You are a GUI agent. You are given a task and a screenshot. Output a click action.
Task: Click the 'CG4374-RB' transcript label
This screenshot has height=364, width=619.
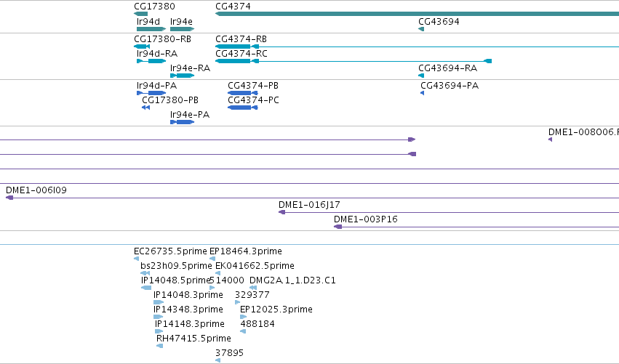pyautogui.click(x=241, y=39)
